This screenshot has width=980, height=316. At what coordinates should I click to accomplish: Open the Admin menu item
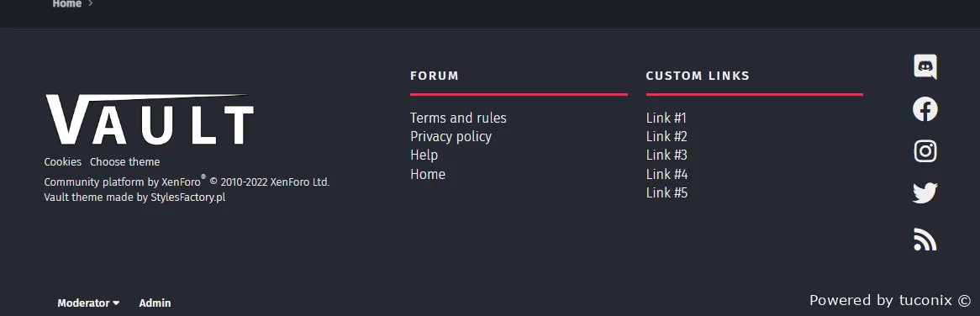point(155,303)
